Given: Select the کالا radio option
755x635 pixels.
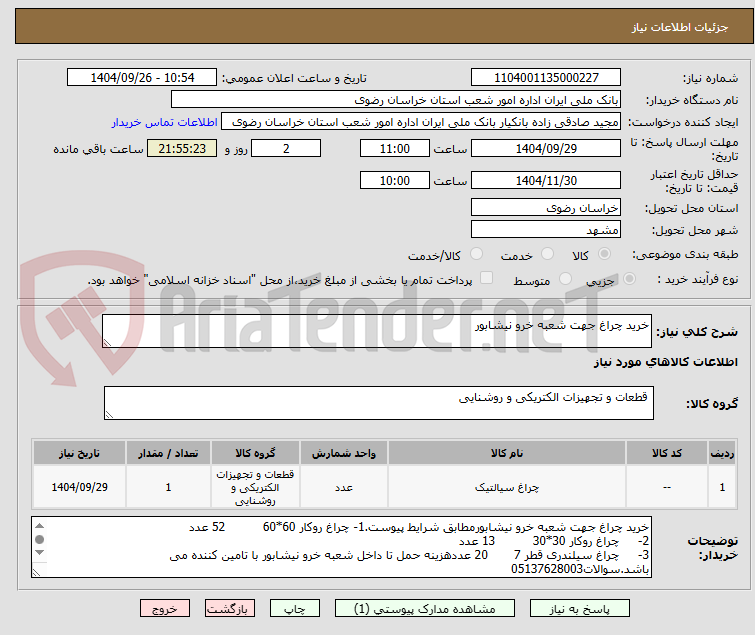Looking at the screenshot, I should point(604,253).
